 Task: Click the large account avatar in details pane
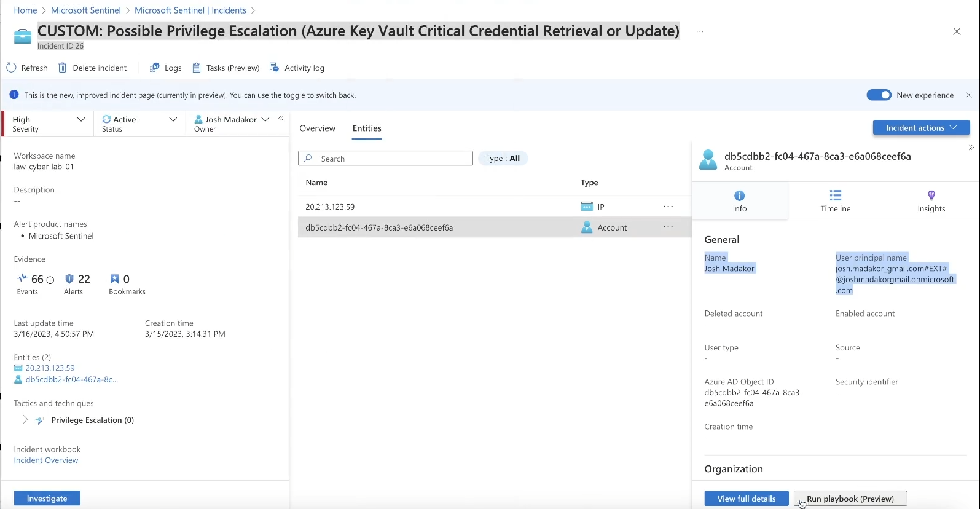[708, 160]
